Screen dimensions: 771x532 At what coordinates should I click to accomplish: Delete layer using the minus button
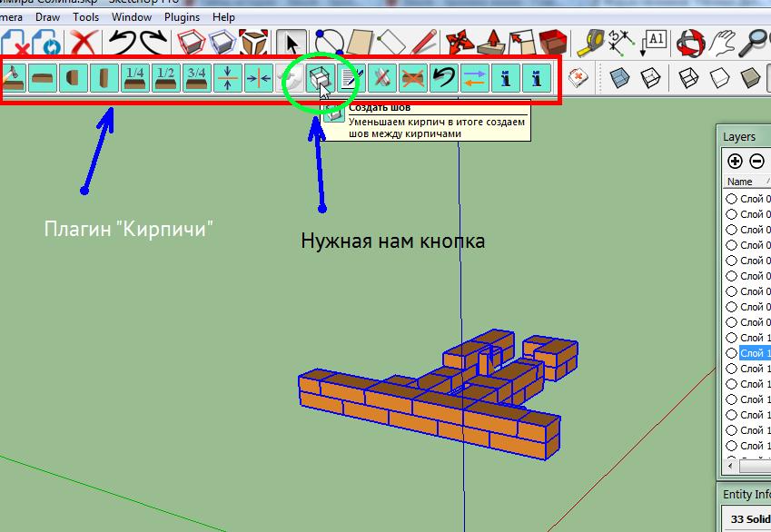(756, 161)
